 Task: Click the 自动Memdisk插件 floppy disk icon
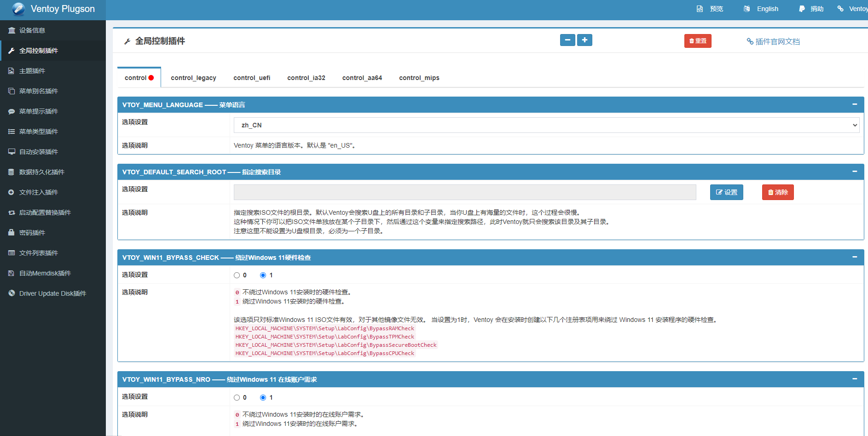click(x=12, y=273)
